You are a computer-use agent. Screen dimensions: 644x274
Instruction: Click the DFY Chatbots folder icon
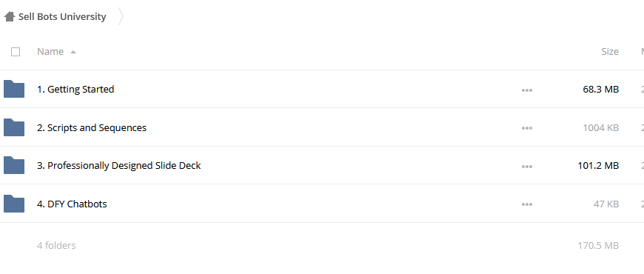point(14,204)
